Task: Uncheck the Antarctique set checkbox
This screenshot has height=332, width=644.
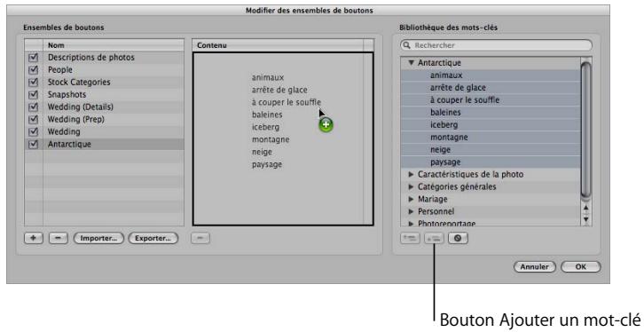Action: (x=34, y=144)
